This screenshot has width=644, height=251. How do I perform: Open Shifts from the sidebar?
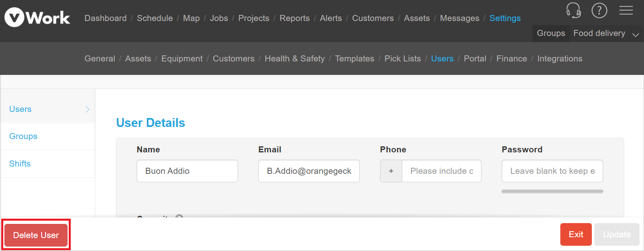coord(20,163)
